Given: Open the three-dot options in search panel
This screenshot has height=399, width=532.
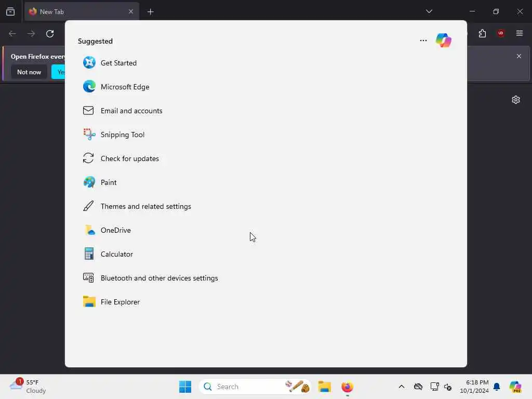Looking at the screenshot, I should pos(423,41).
